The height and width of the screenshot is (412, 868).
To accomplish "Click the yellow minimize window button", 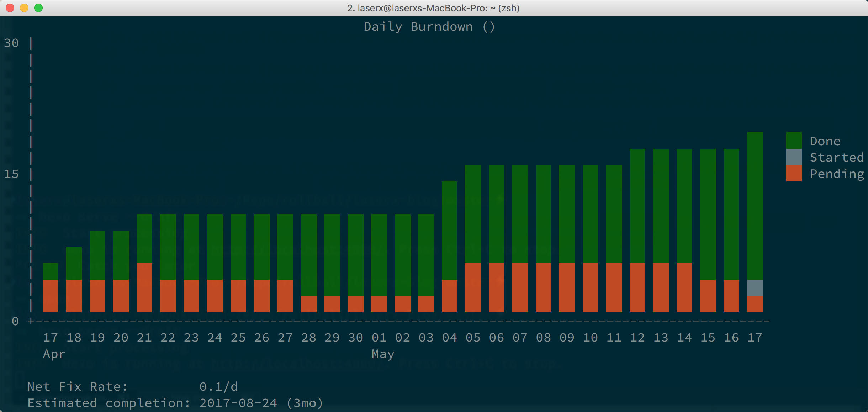I will coord(24,8).
